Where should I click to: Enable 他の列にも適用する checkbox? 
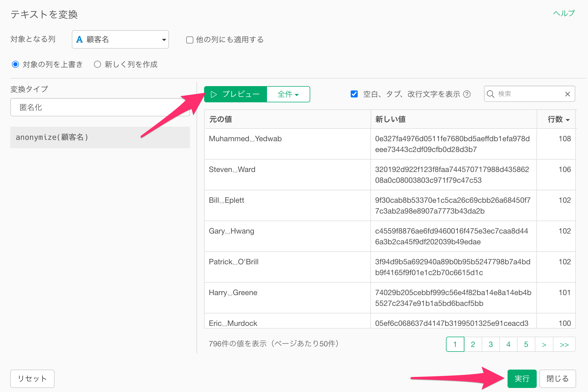(190, 40)
